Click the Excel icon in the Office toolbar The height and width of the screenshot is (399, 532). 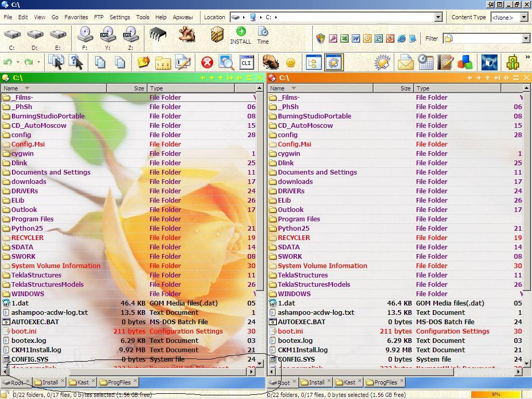click(344, 38)
